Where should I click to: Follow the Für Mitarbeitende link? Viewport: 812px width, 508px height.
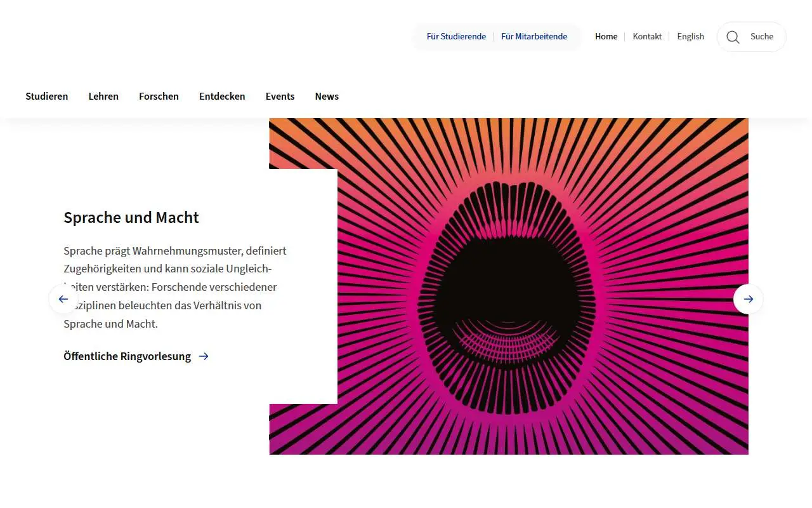point(534,36)
